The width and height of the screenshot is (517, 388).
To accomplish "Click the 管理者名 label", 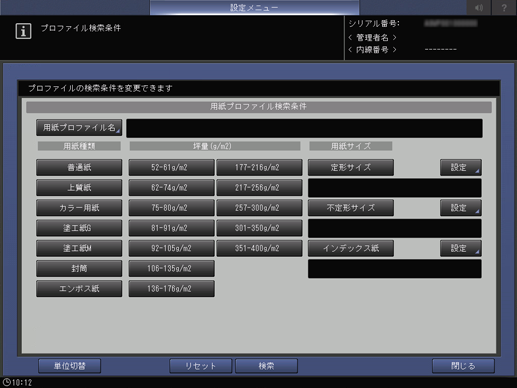I will (x=372, y=38).
